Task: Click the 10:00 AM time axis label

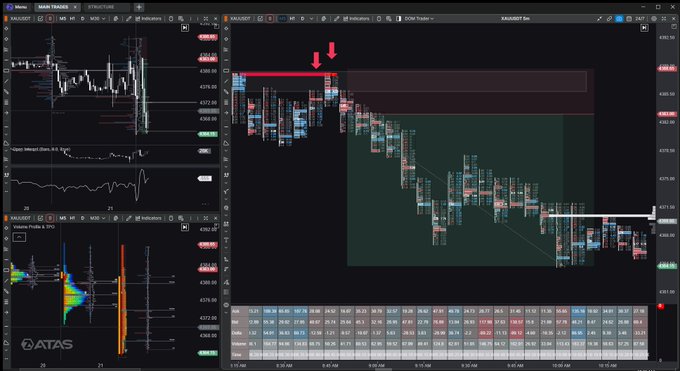Action: coord(561,365)
